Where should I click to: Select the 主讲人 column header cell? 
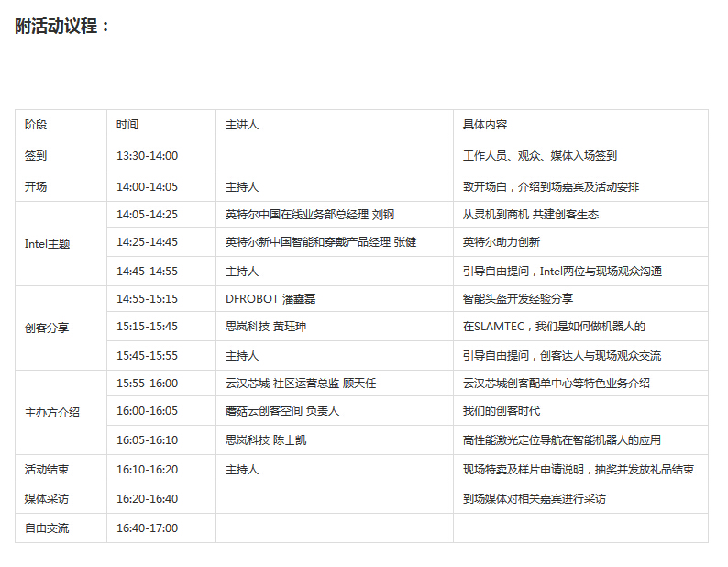(242, 125)
